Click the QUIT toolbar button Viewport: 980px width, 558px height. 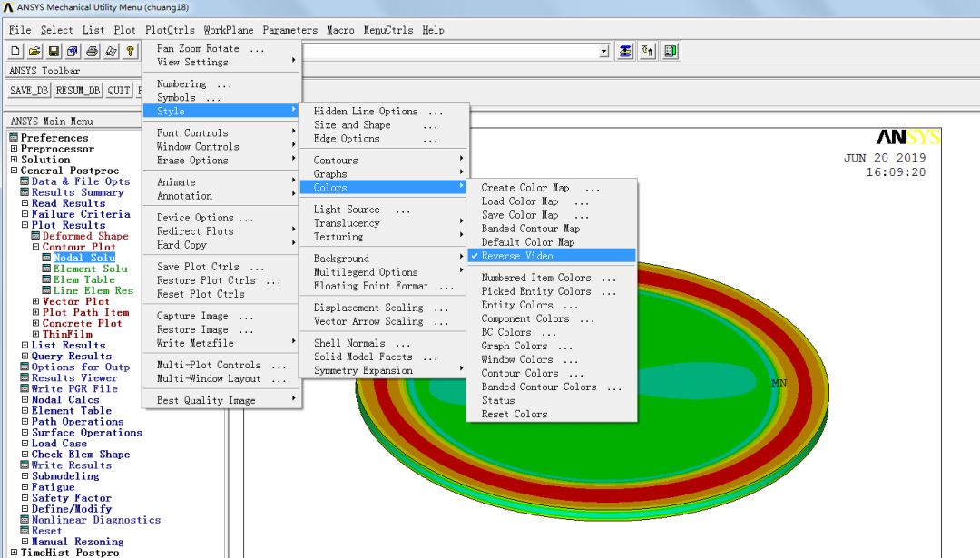(118, 91)
